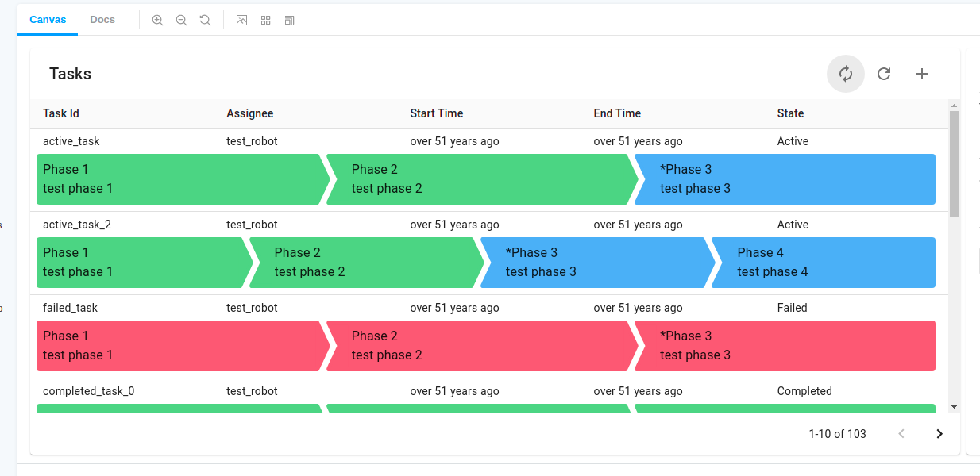The height and width of the screenshot is (476, 980).
Task: Add a new task with the plus icon
Action: point(921,73)
